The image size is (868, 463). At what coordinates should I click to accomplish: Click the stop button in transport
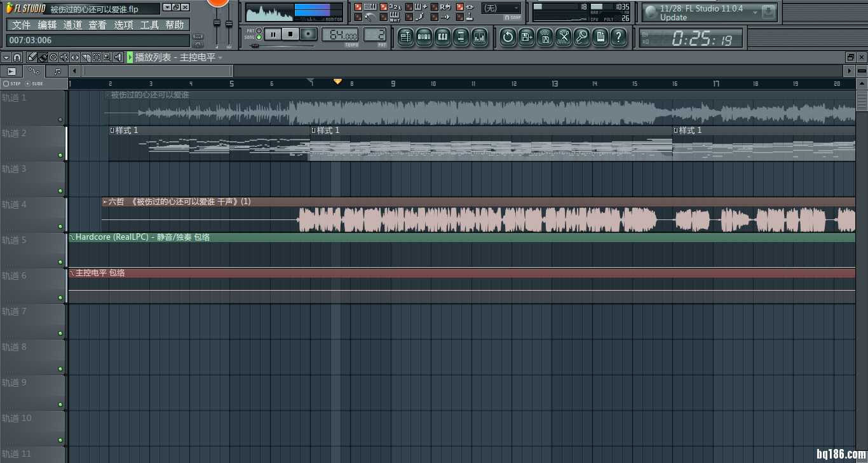click(290, 34)
